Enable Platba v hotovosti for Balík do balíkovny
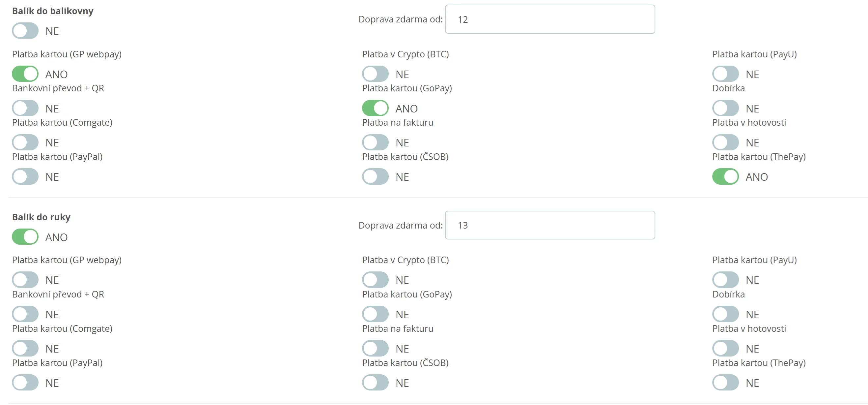The height and width of the screenshot is (405, 868). (725, 142)
